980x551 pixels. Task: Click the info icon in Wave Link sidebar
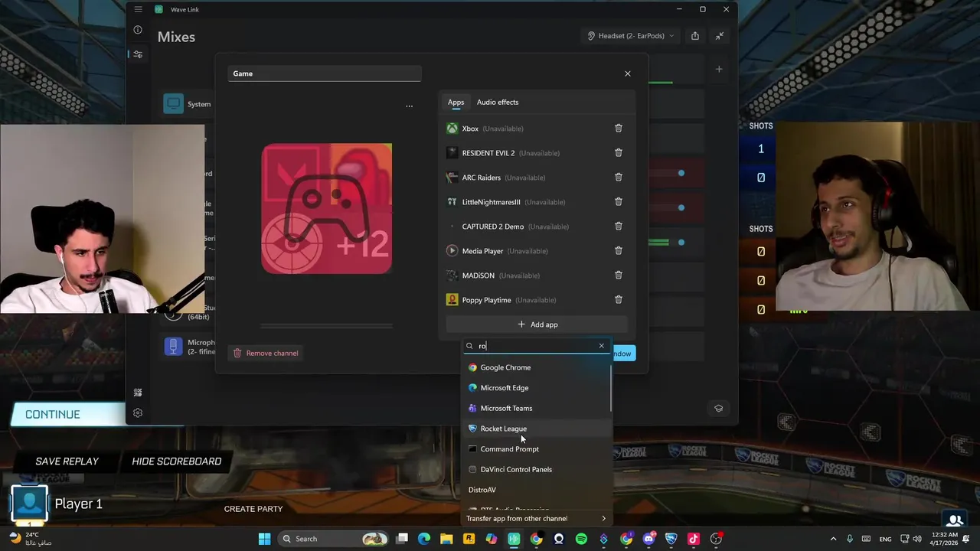[138, 30]
